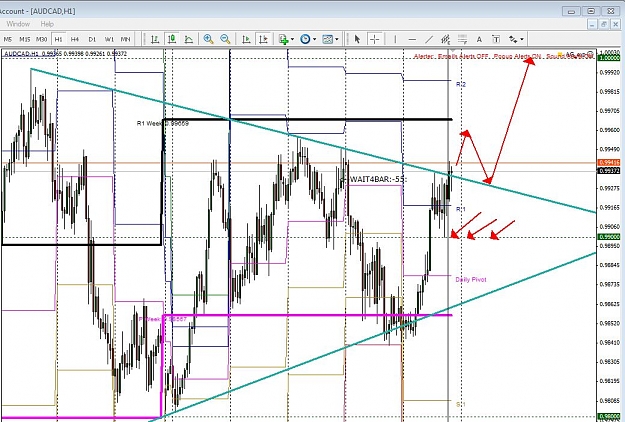Select the equidistant channel tool
The width and height of the screenshot is (625, 422).
click(x=446, y=39)
